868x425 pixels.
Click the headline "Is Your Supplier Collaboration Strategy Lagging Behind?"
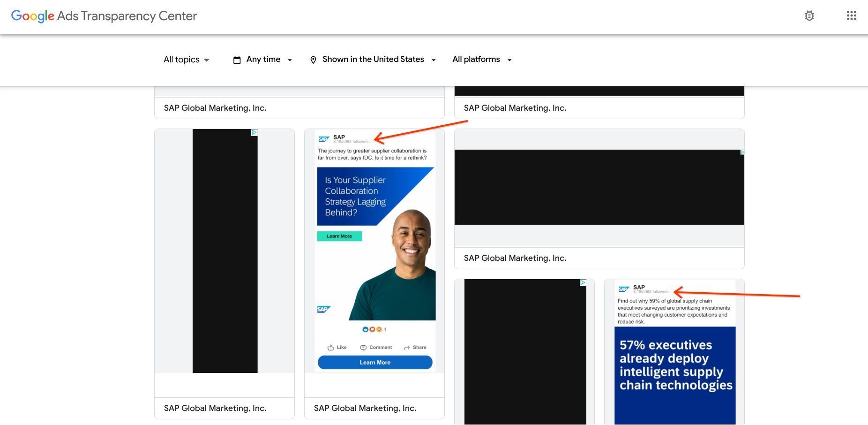click(355, 196)
